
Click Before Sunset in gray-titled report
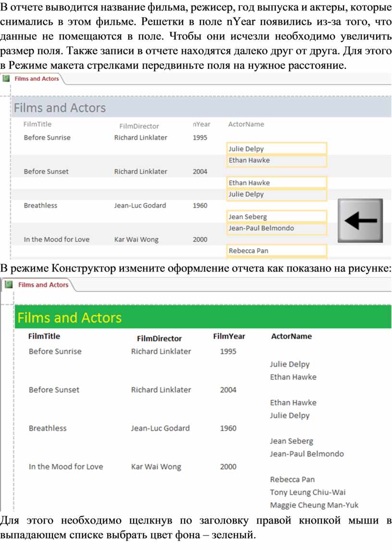[x=46, y=172]
